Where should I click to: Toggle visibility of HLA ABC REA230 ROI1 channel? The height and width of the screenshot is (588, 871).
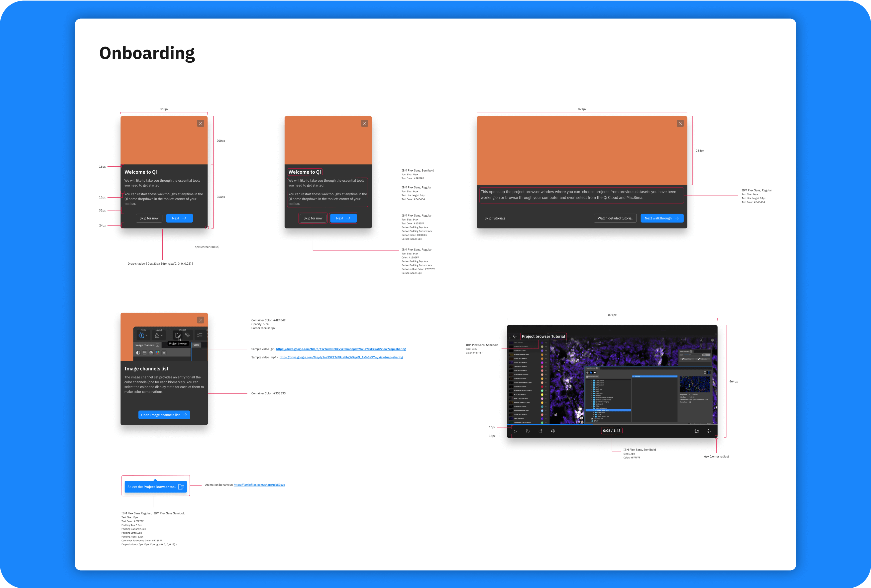tap(546, 354)
